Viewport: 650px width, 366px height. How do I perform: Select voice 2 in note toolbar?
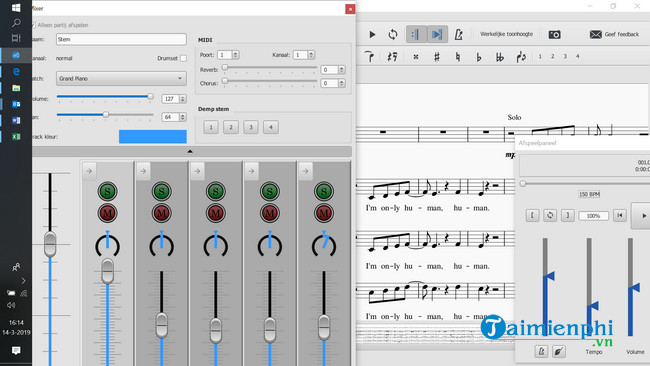point(552,56)
